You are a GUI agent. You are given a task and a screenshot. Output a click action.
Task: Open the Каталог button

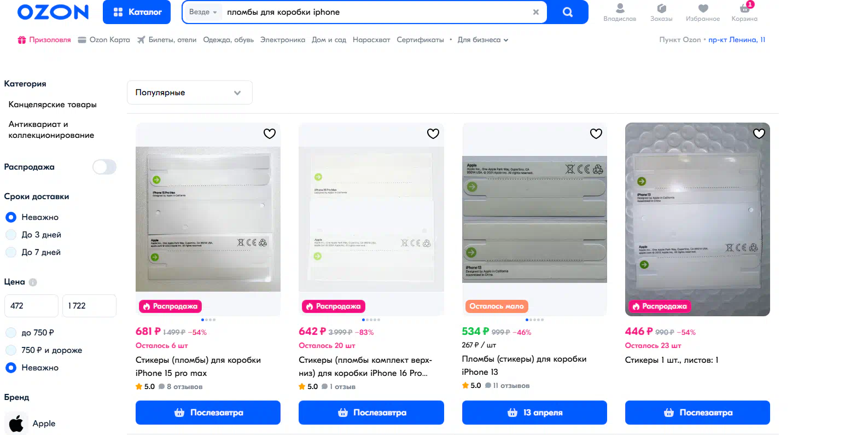click(137, 12)
